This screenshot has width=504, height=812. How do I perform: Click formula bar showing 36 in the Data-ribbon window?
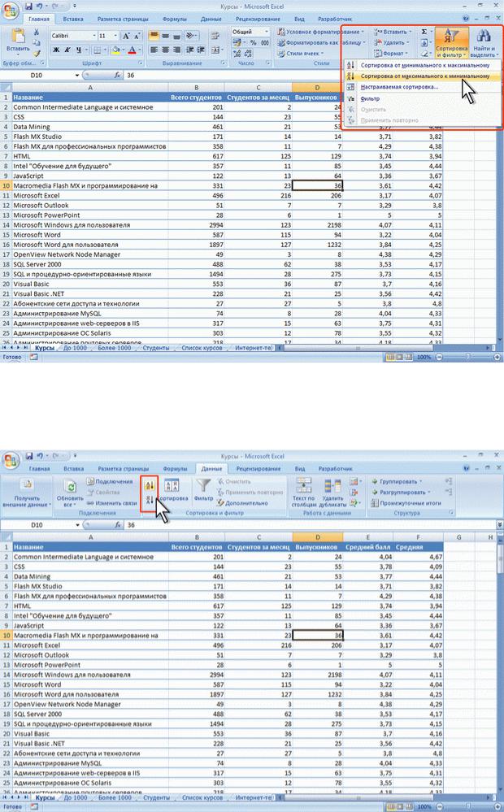click(309, 525)
